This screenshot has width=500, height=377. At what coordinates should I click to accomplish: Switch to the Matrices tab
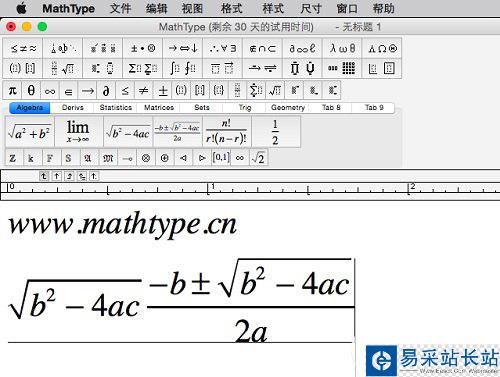coord(159,108)
